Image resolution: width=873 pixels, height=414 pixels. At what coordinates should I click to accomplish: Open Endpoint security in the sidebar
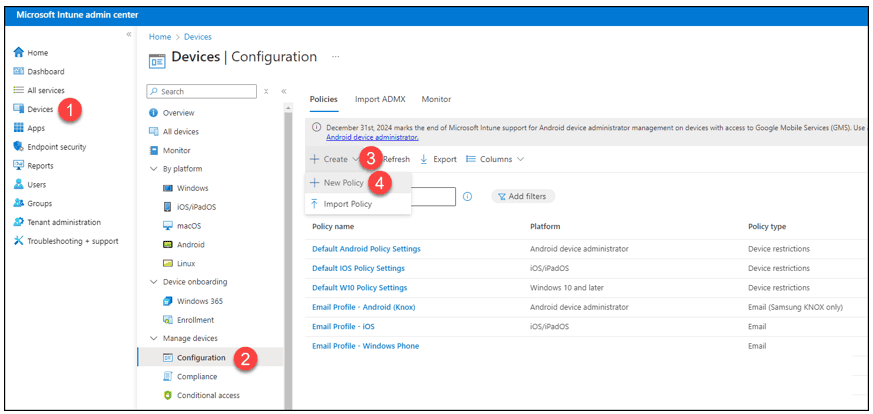[50, 147]
